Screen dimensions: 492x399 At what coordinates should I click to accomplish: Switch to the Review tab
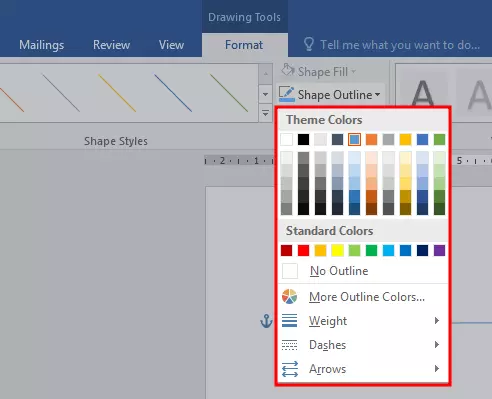pyautogui.click(x=111, y=45)
